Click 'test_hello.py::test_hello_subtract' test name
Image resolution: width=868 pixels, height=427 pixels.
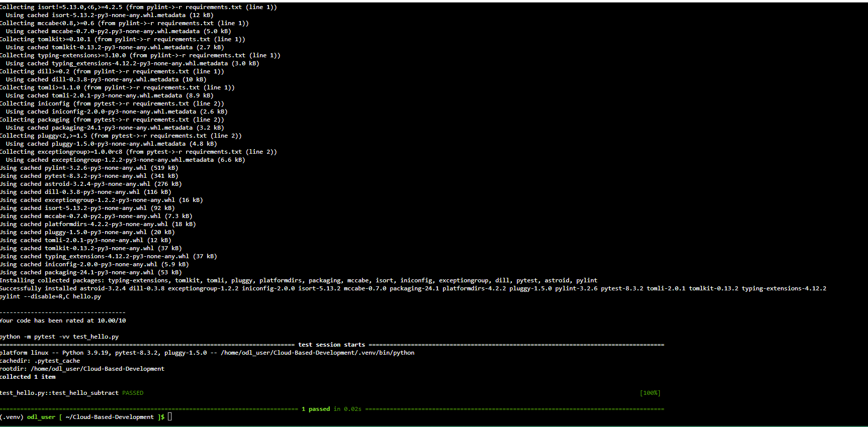(x=59, y=393)
